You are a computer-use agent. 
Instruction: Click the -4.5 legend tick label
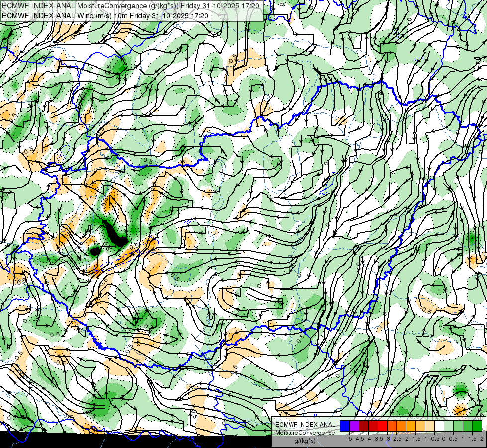point(359,439)
